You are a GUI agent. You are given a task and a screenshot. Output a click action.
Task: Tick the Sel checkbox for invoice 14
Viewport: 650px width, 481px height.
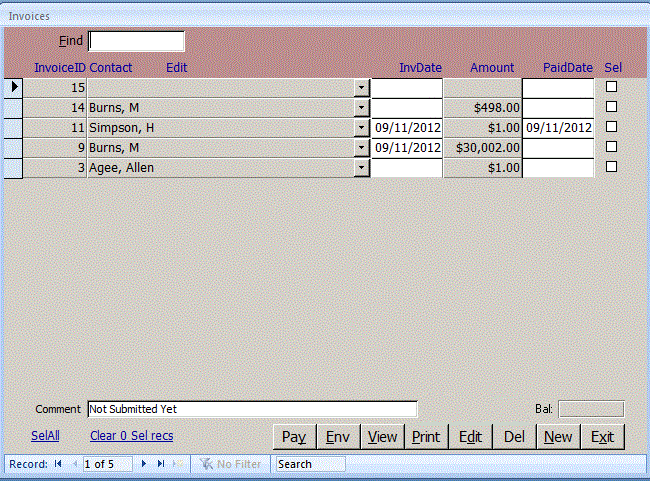pyautogui.click(x=611, y=107)
